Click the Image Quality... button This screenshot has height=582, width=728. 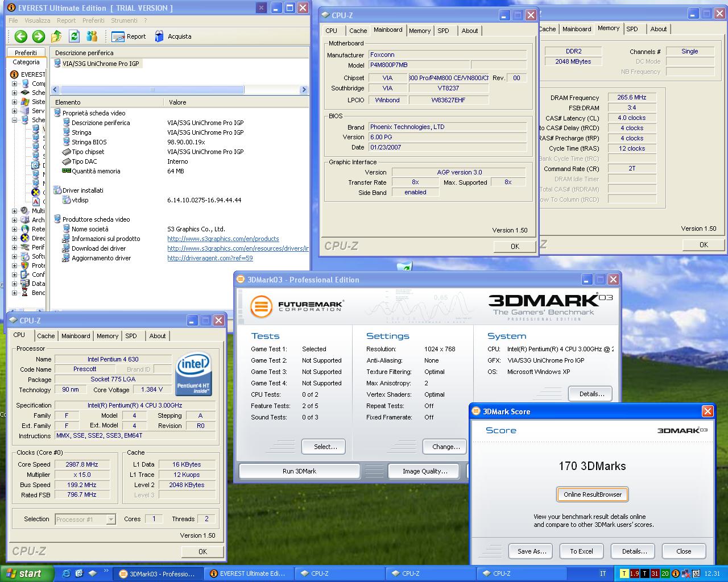pos(425,471)
